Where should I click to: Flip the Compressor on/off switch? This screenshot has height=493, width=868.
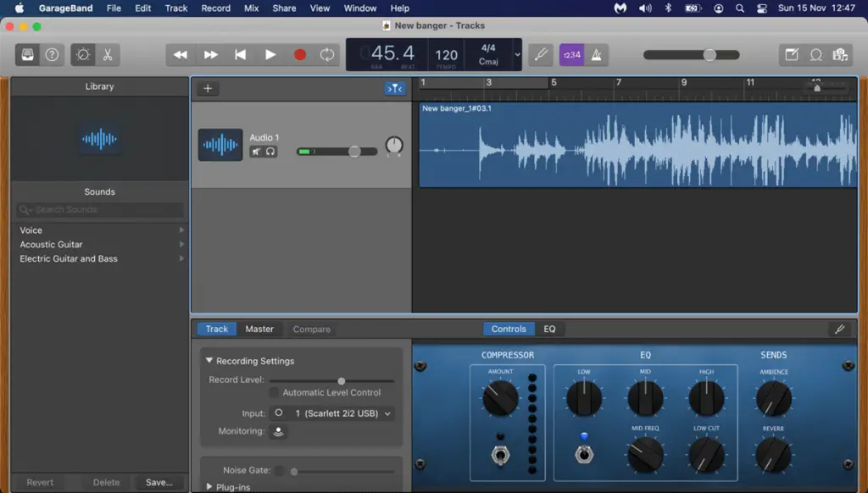tap(500, 454)
